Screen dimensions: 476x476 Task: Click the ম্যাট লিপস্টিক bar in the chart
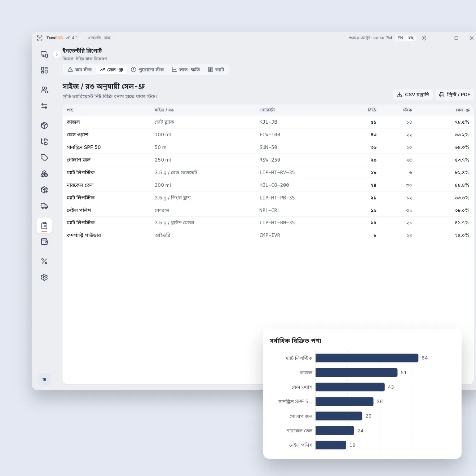tap(367, 358)
